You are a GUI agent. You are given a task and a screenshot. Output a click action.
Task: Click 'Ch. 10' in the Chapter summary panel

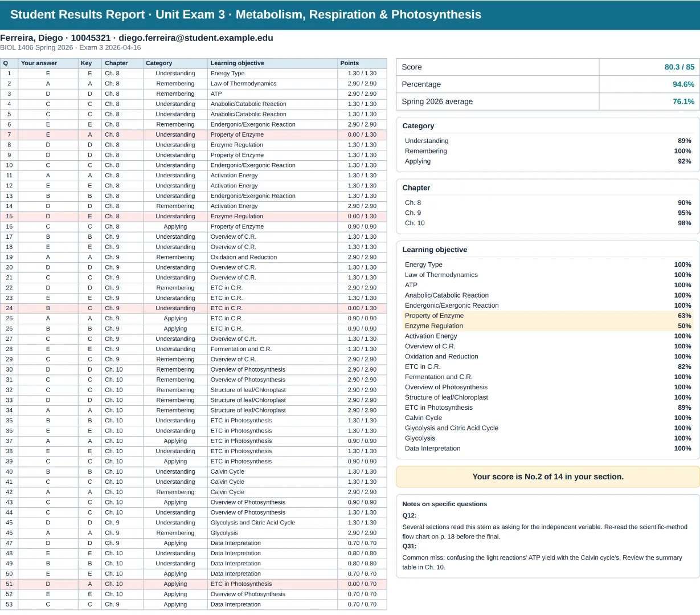point(415,223)
